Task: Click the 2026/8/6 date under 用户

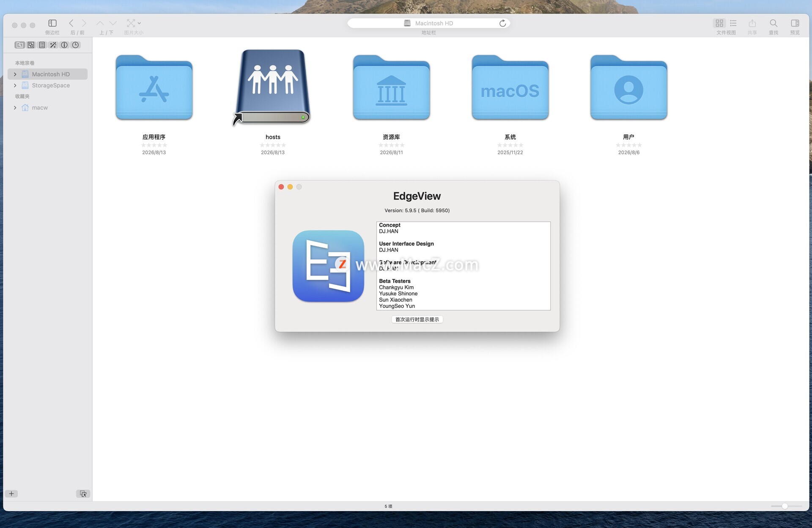Action: tap(629, 153)
